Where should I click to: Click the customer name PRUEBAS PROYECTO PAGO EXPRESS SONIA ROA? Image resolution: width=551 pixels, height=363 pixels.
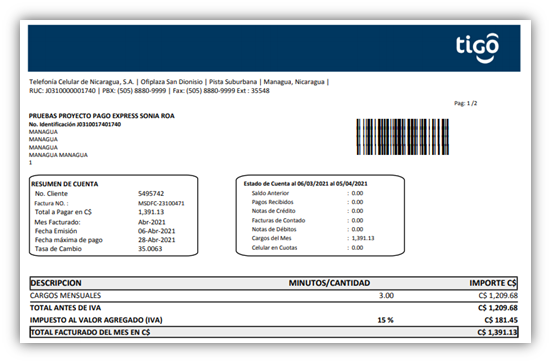(x=102, y=116)
